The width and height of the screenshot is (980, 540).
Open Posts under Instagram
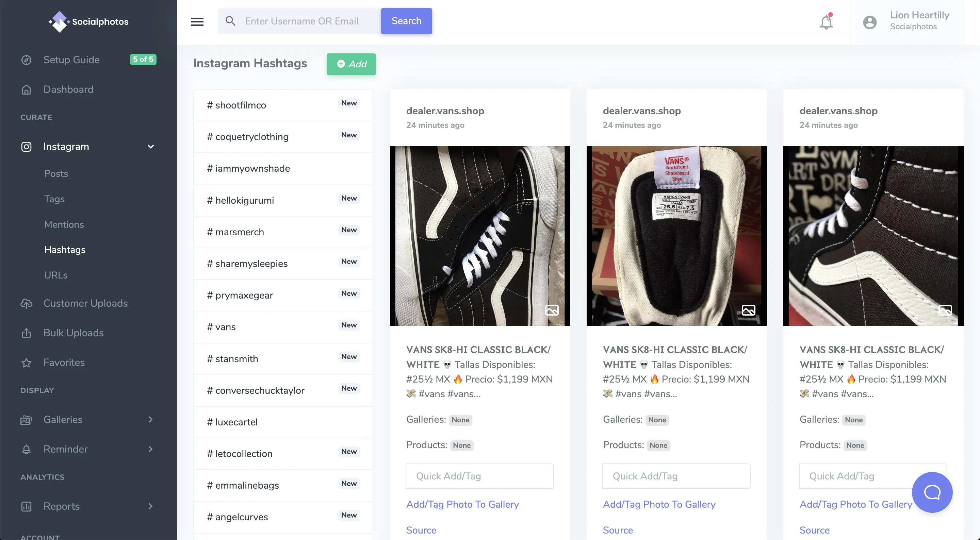(56, 173)
